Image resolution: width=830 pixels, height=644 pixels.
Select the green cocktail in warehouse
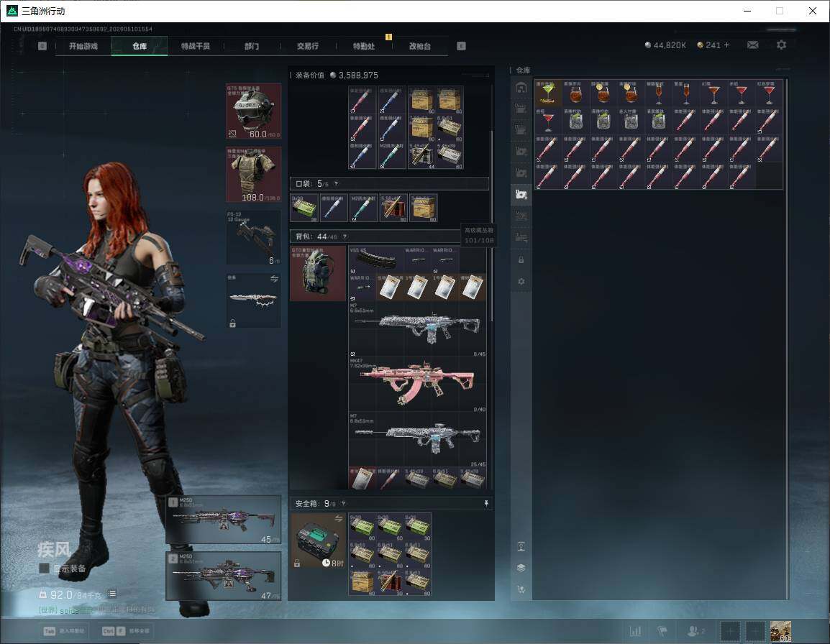click(x=548, y=93)
